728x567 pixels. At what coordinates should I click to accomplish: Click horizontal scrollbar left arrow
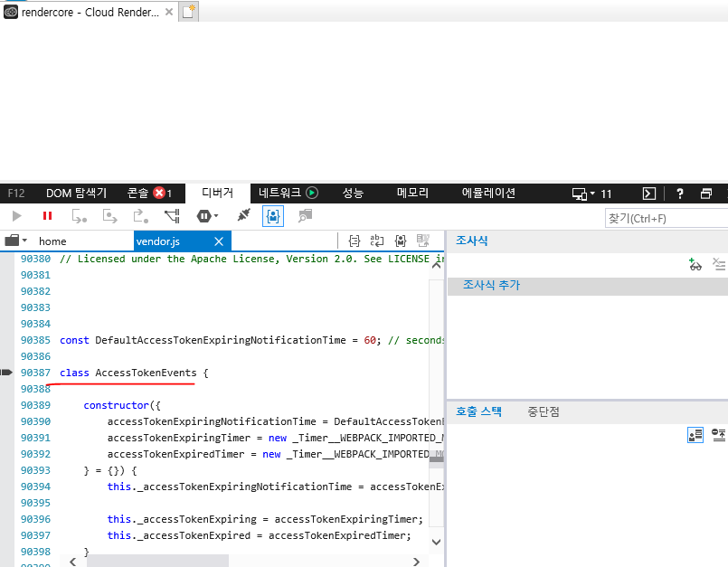(73, 562)
